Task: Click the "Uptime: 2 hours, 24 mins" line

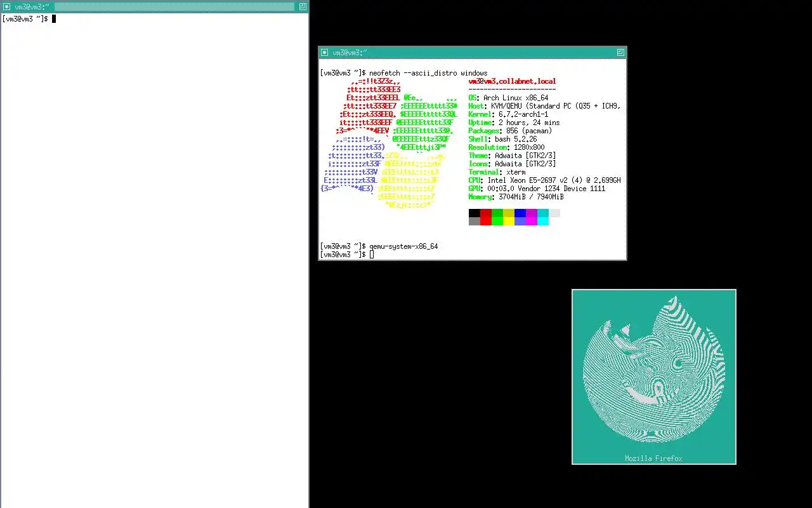Action: tap(514, 123)
